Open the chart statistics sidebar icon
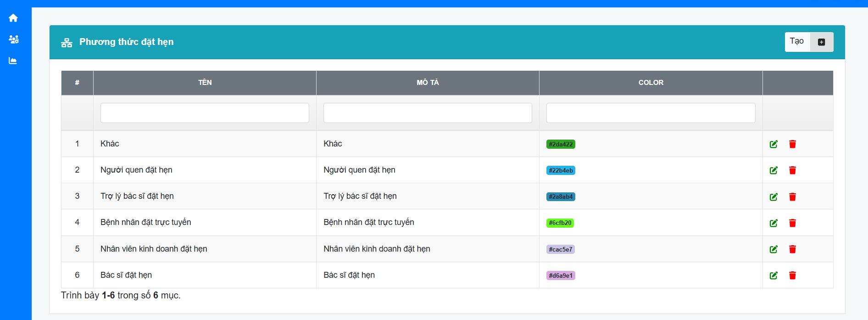Screen dimensions: 868x320 [x=13, y=61]
